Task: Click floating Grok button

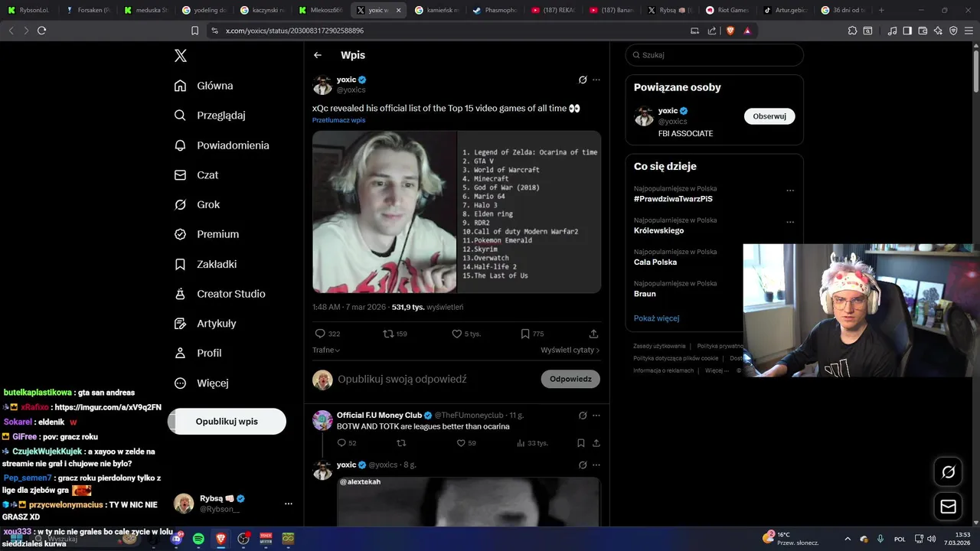Action: tap(948, 472)
